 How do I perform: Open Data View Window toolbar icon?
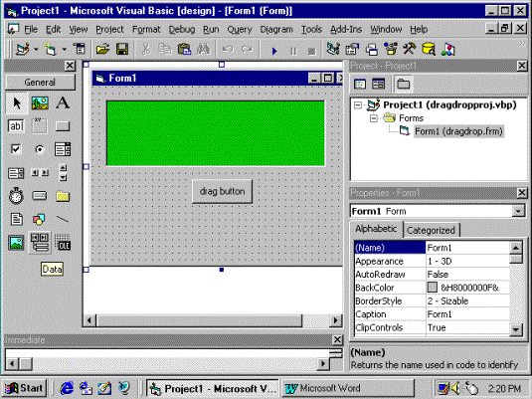[429, 50]
